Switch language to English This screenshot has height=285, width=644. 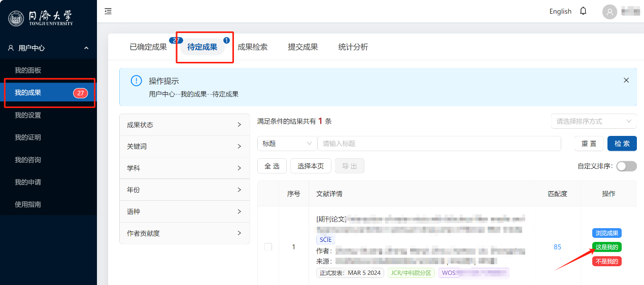[560, 11]
